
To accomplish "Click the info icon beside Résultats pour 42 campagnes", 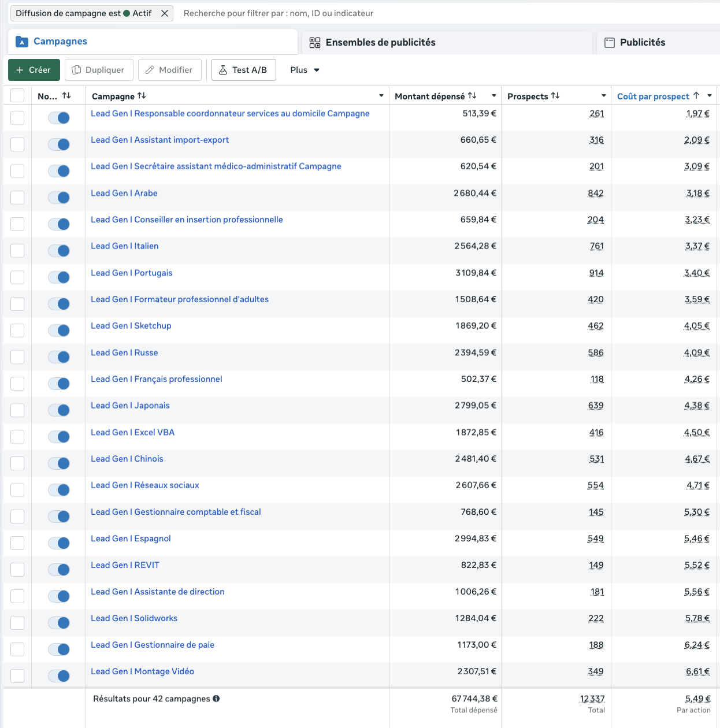I will (x=216, y=699).
